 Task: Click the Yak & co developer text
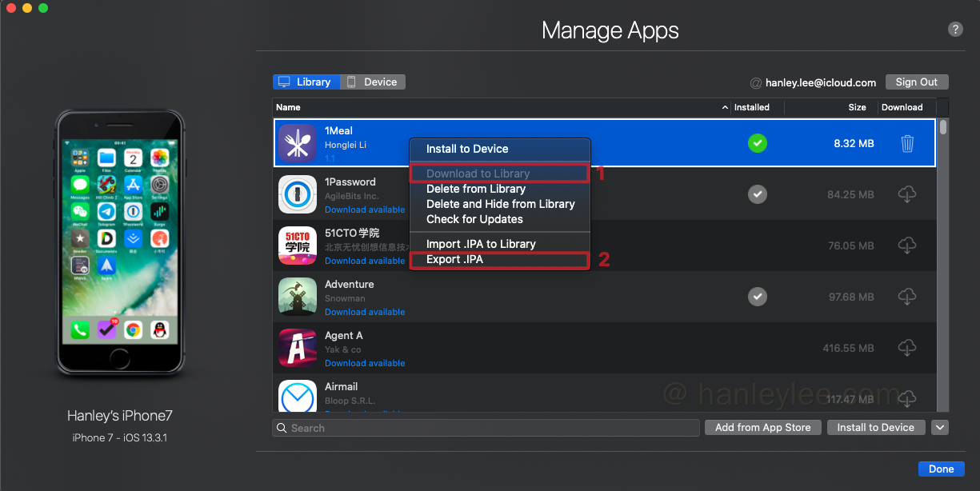pos(342,349)
